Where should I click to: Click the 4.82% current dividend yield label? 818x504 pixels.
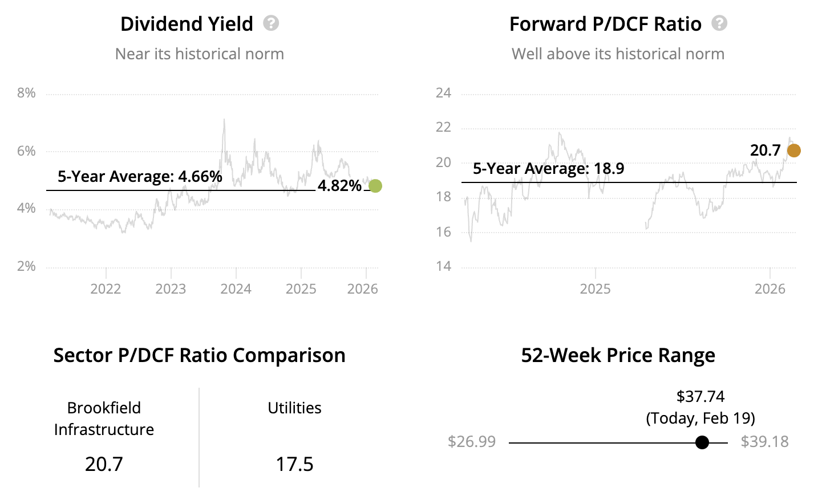coord(339,186)
